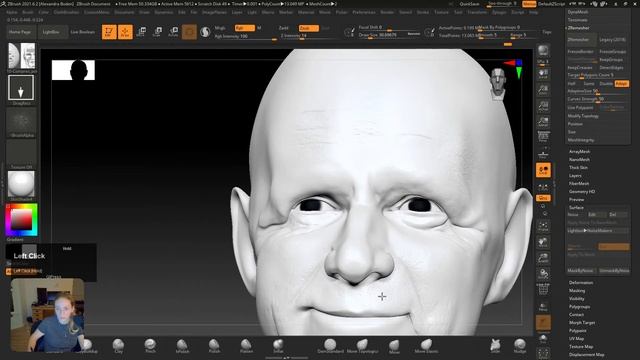
Task: Open the Home Page button
Action: pyautogui.click(x=20, y=32)
